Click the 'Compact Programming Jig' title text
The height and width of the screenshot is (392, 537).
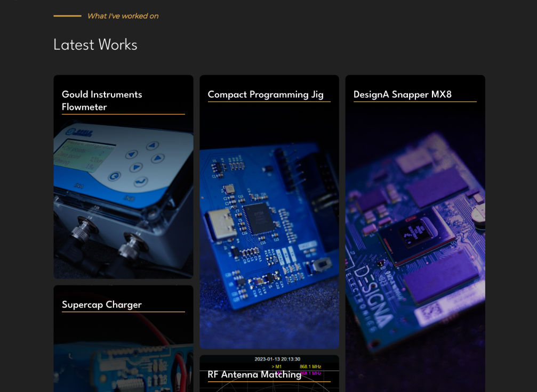click(266, 94)
